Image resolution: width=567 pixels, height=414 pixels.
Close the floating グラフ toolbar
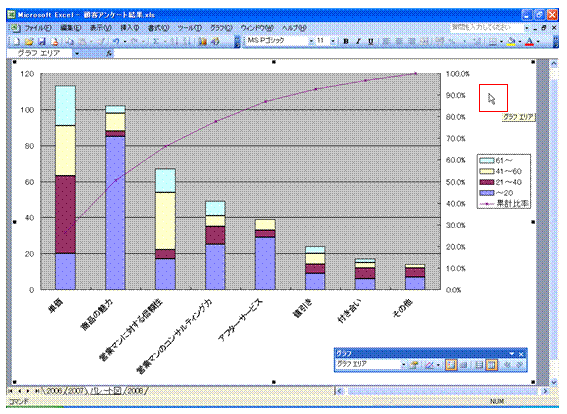click(x=521, y=354)
